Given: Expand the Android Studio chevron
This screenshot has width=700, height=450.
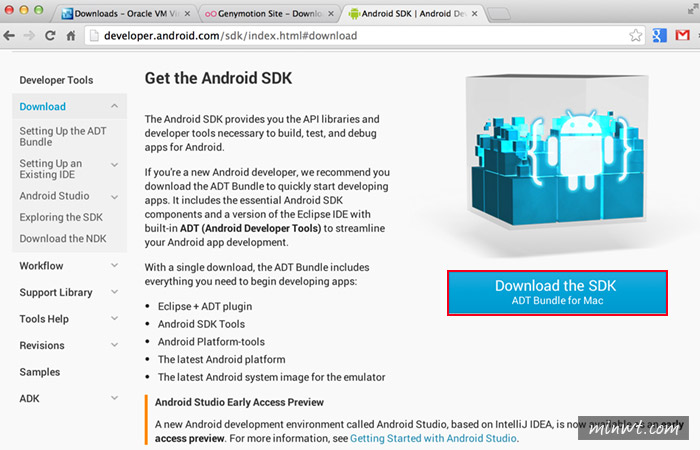Looking at the screenshot, I should pyautogui.click(x=115, y=197).
